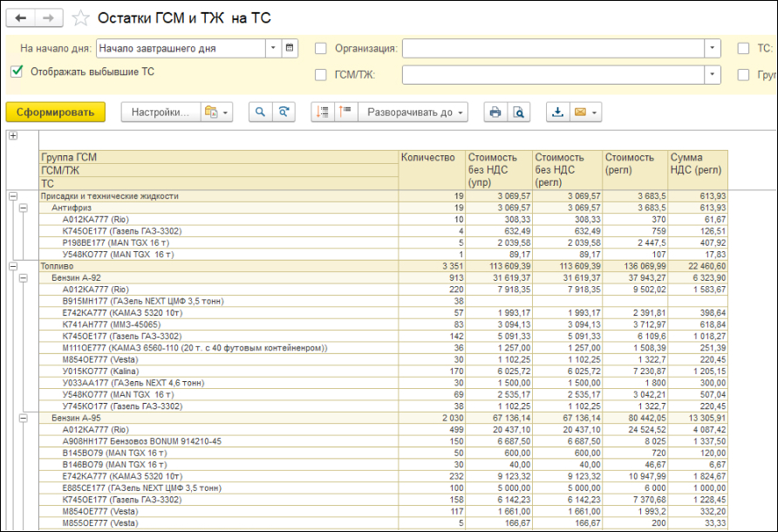Tick the 'ГСМ/ТЖ' filter checkbox
Viewport: 778px width, 532px height.
(320, 75)
